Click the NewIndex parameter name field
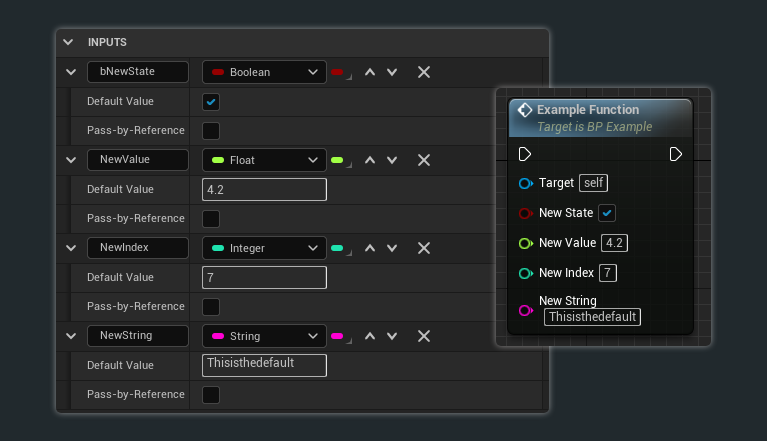This screenshot has width=767, height=441. coord(138,248)
